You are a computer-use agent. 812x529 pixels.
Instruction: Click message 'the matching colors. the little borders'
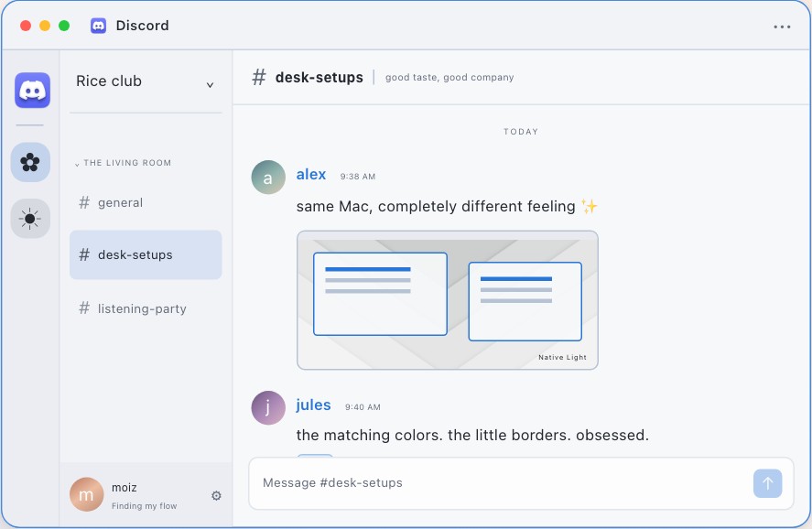click(472, 435)
